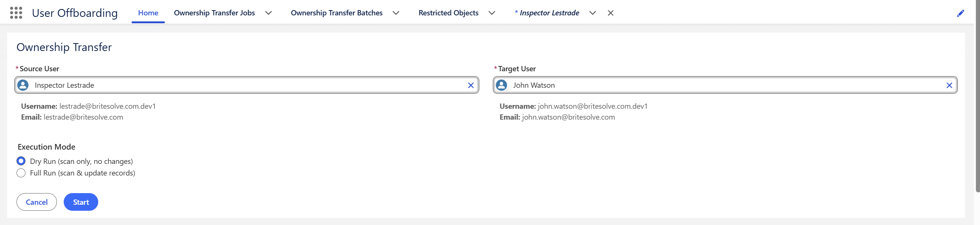Click username lestrade@britesolve.com.dev1

coord(108,106)
